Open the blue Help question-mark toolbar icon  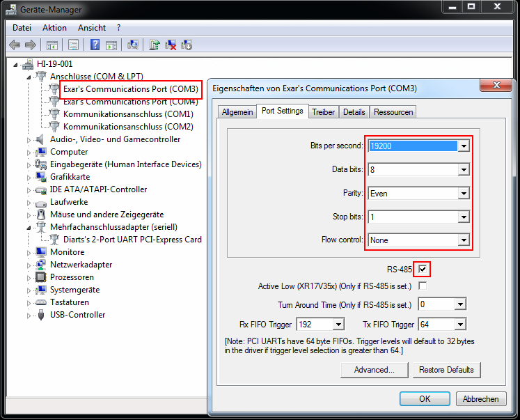point(95,45)
